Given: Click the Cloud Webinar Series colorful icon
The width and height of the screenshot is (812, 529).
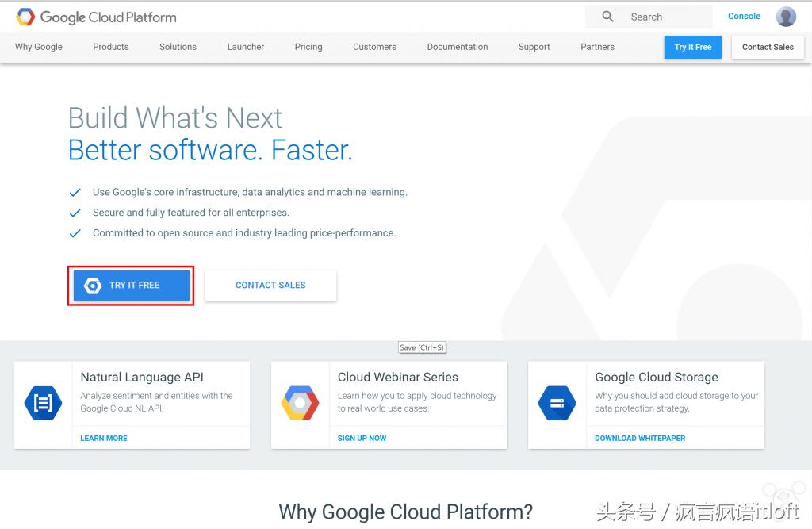Looking at the screenshot, I should pos(300,403).
